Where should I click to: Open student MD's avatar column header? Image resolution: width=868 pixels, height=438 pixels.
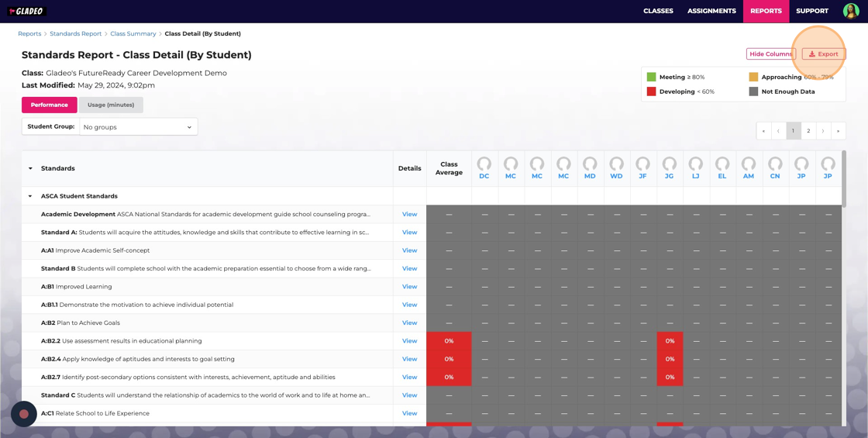(590, 168)
